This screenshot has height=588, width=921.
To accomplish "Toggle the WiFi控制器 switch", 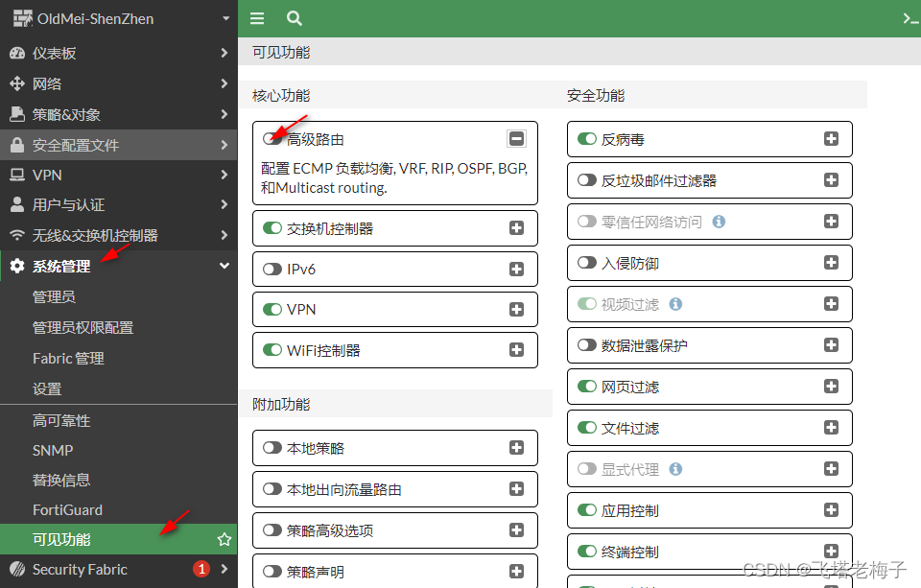I will coord(272,349).
